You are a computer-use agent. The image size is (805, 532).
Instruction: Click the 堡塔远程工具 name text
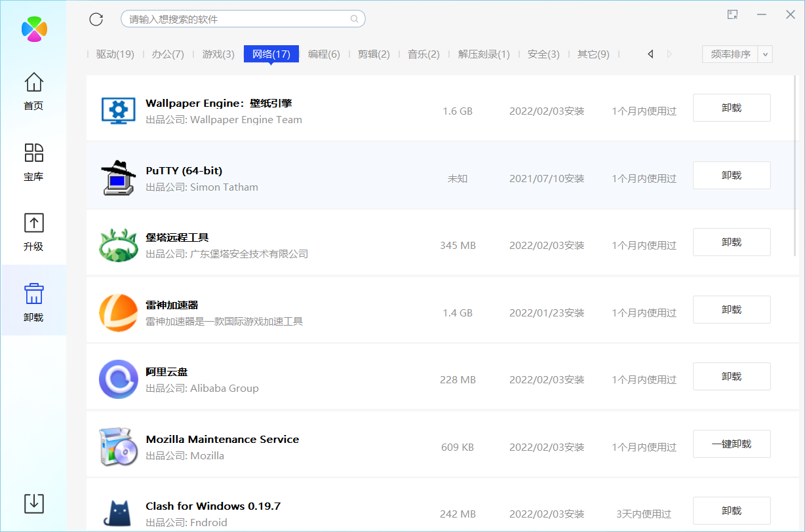(x=177, y=237)
